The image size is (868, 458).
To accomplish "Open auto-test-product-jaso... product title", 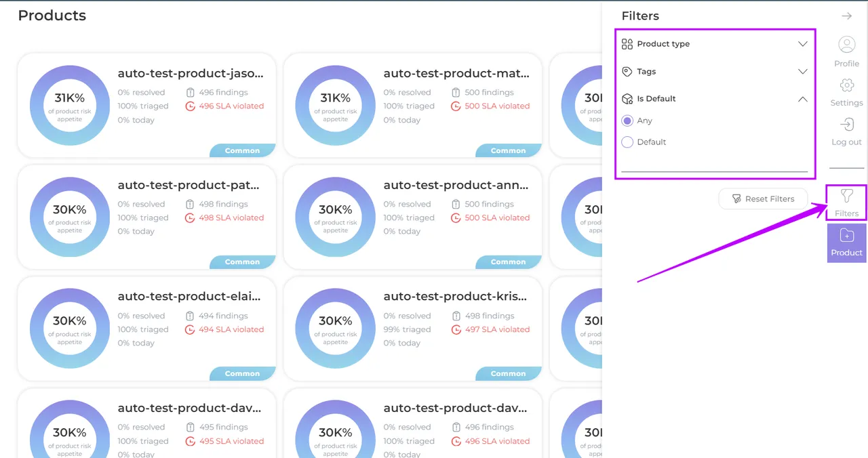I will click(x=191, y=74).
